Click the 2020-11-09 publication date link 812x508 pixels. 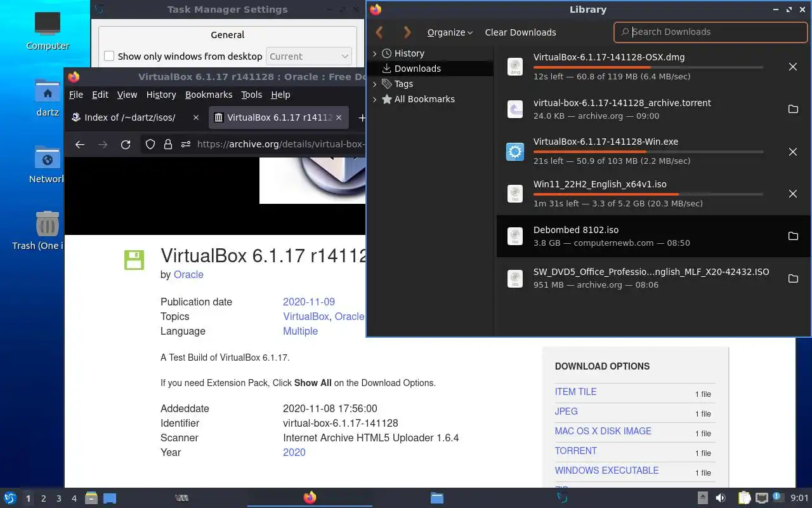pyautogui.click(x=309, y=302)
